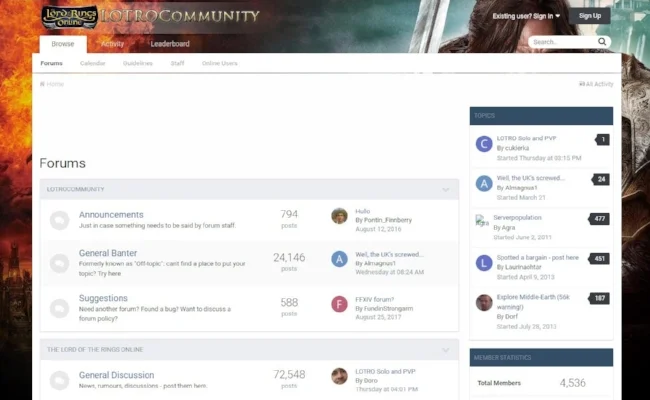Screen dimensions: 650x400
Task: Click the Sign Up button
Action: (589, 16)
